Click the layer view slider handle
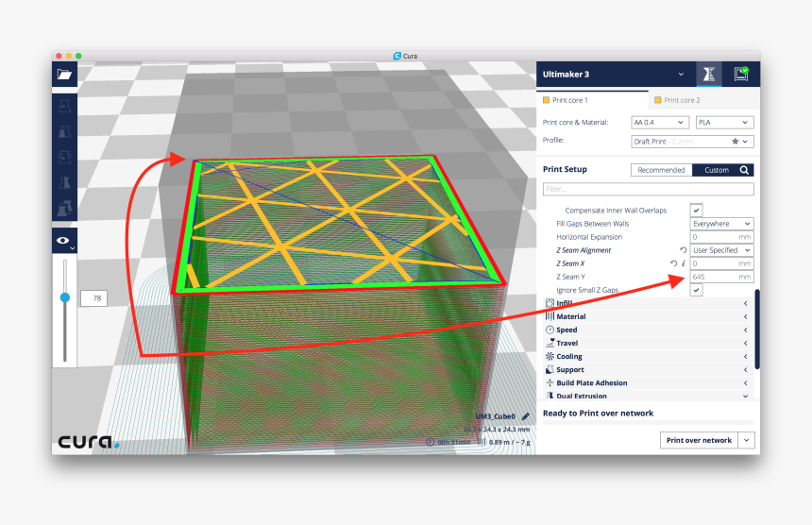812x525 pixels. (x=65, y=297)
